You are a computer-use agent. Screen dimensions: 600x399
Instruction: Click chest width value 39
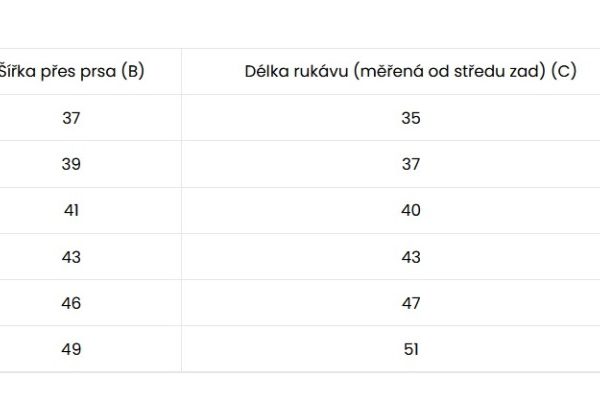[x=71, y=164]
